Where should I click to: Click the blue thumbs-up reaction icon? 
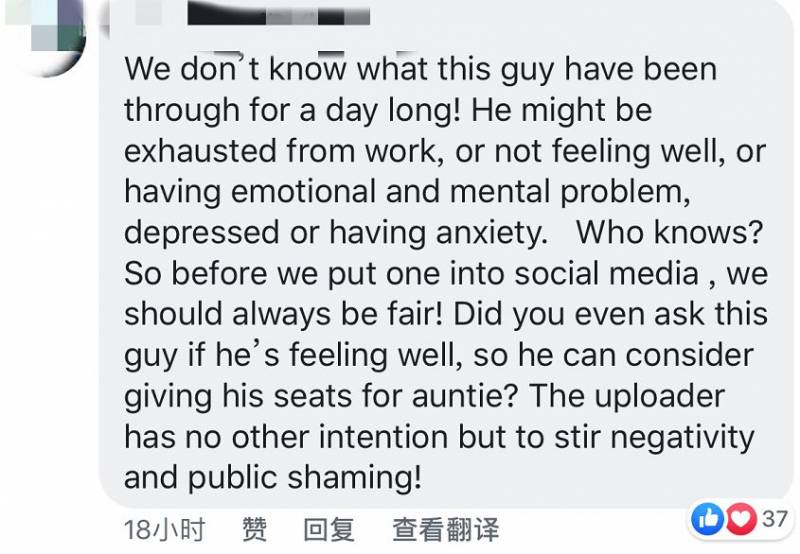tap(706, 518)
